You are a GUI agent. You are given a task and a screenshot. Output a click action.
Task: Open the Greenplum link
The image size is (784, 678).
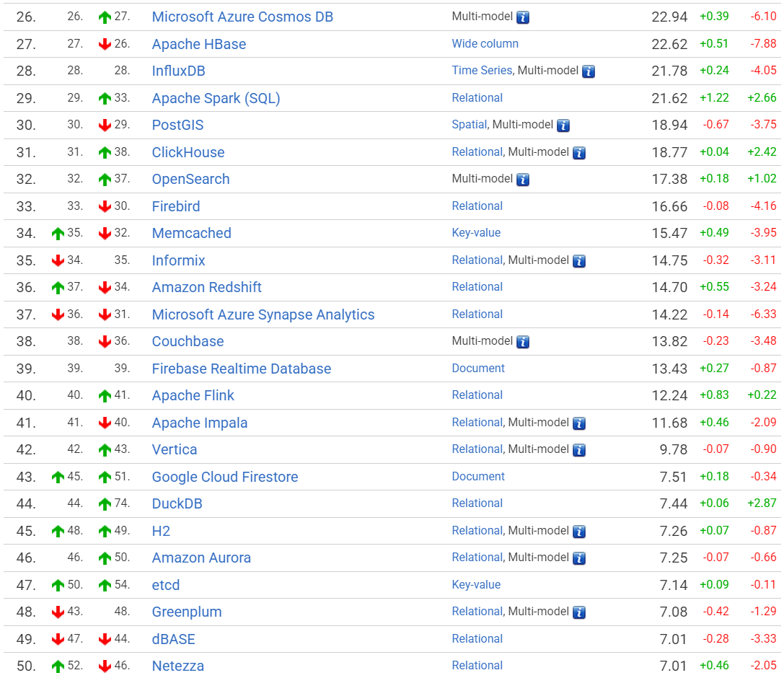coord(187,612)
